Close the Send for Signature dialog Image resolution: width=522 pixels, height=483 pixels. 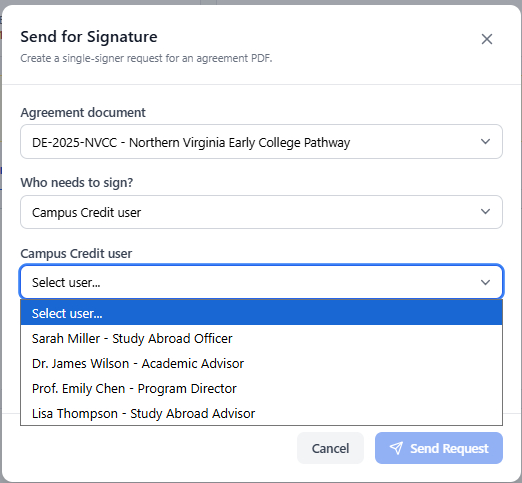click(x=487, y=39)
